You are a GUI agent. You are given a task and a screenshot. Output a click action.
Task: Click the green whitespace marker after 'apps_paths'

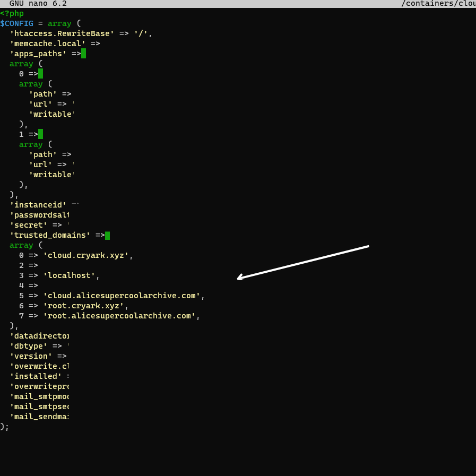tap(83, 54)
